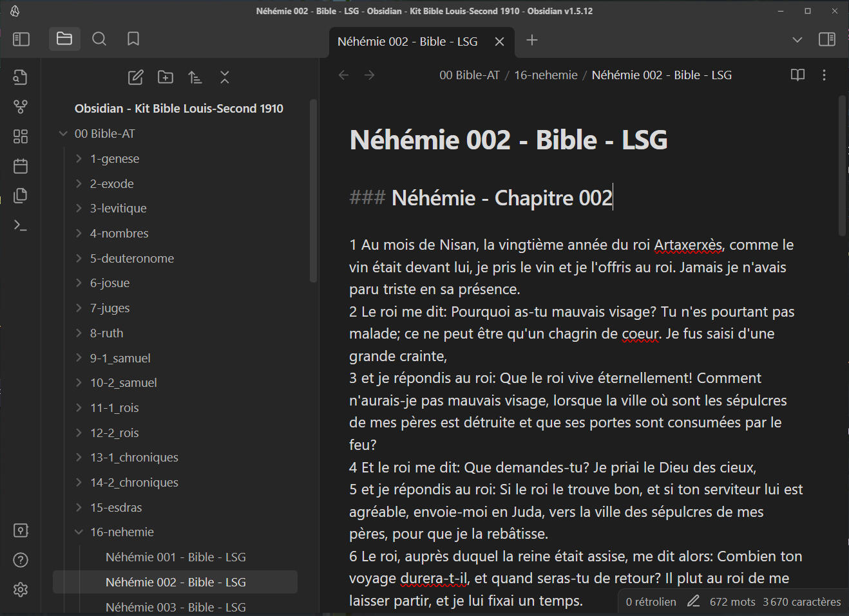Open the note's more options menu
Image resolution: width=849 pixels, height=616 pixels.
point(824,75)
